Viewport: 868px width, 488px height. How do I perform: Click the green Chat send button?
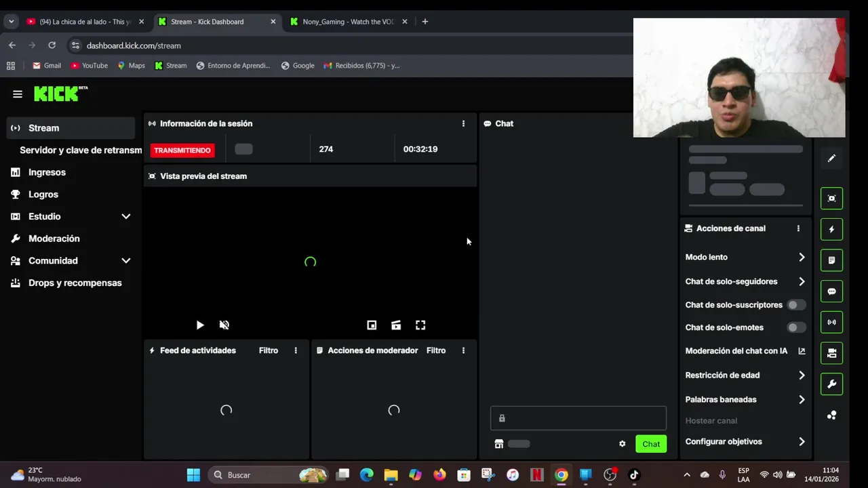coord(651,444)
